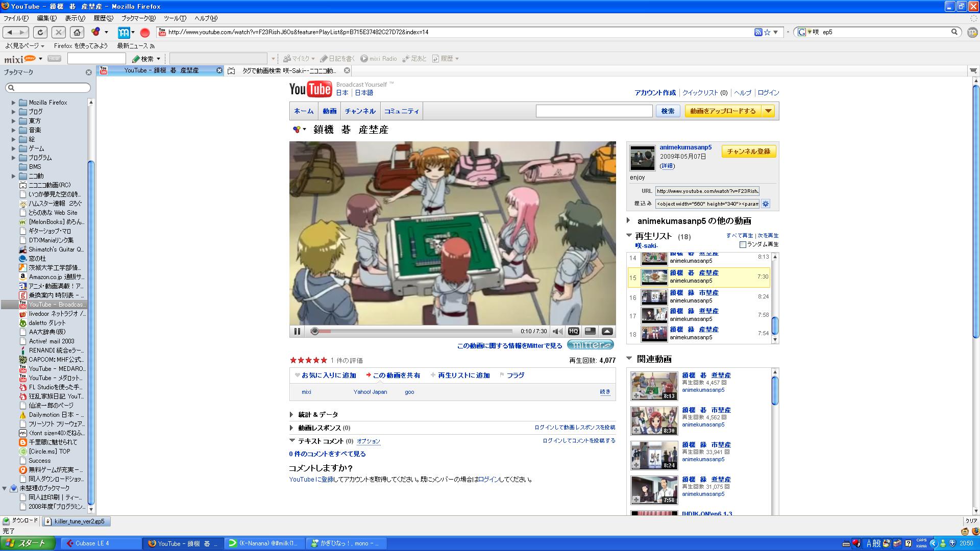Open the downloads panel in status bar
980x551 pixels.
pos(20,521)
